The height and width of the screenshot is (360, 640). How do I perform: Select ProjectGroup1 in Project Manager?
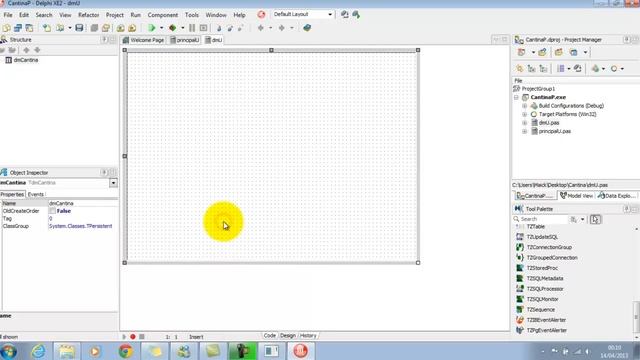(538, 89)
